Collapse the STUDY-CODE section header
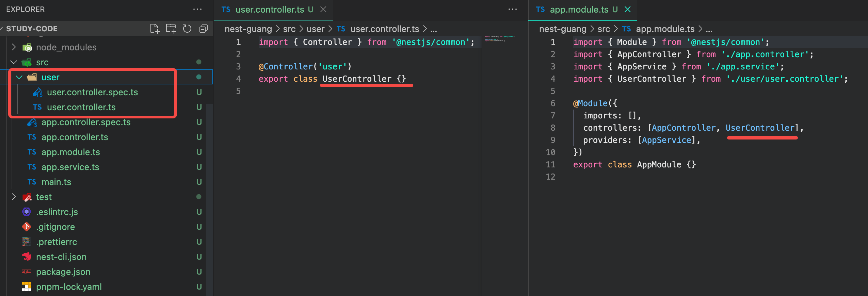The image size is (868, 296). [32, 29]
